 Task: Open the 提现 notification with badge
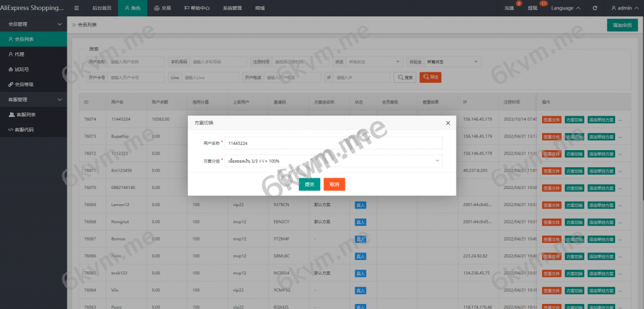pyautogui.click(x=533, y=8)
